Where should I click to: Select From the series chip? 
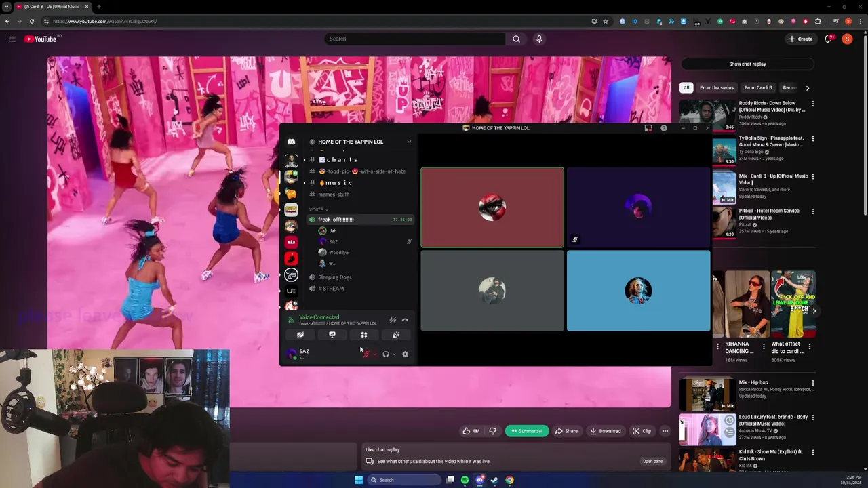click(717, 87)
